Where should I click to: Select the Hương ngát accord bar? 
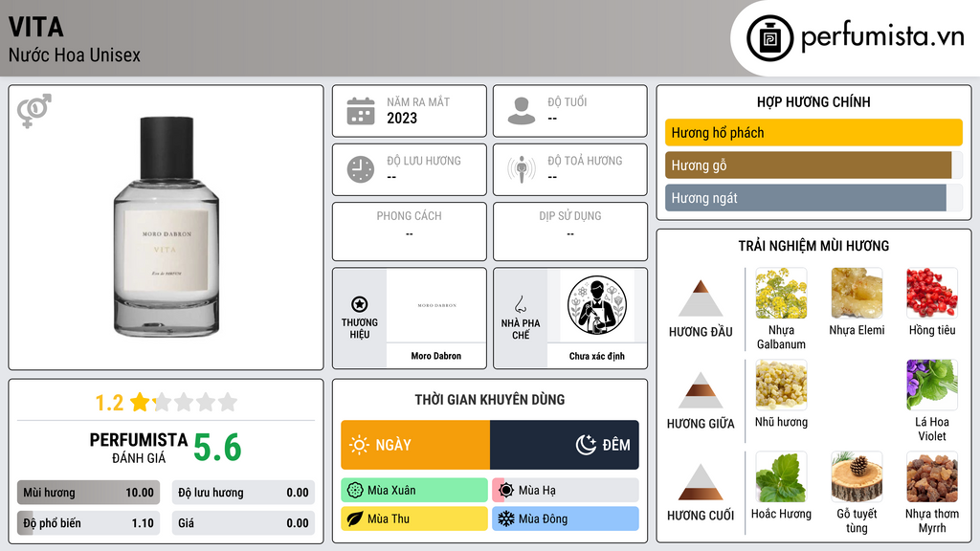click(813, 198)
